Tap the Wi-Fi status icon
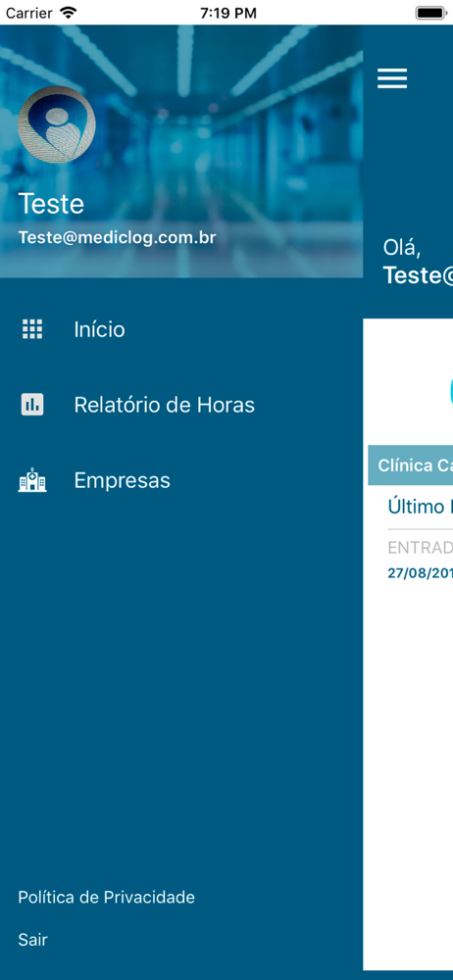 [69, 13]
